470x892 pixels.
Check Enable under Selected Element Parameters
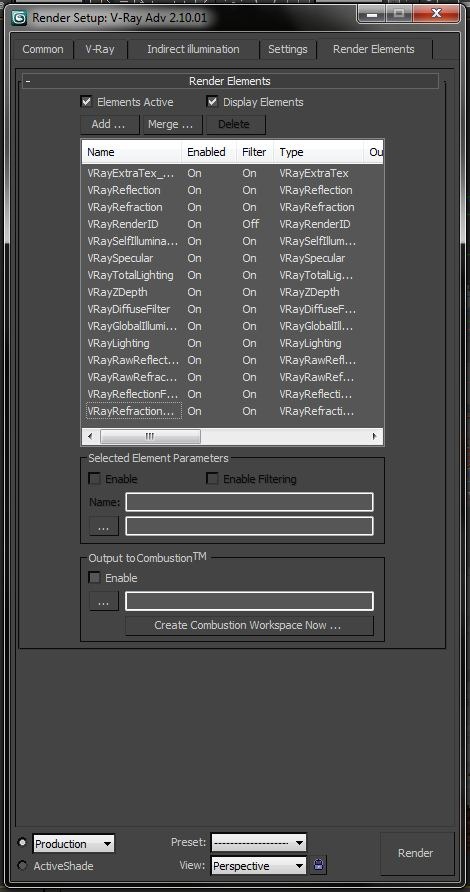click(95, 479)
